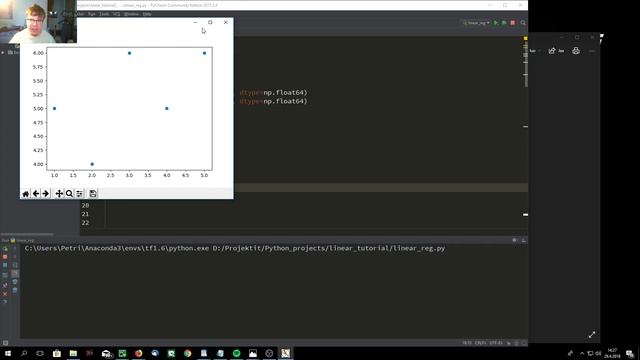Click the system tray clock

click(x=612, y=353)
